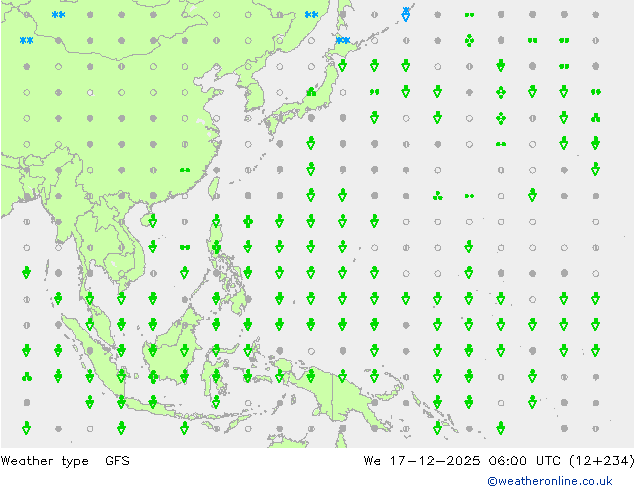
Task: Click the 'GFS' model label
Action: (x=117, y=460)
